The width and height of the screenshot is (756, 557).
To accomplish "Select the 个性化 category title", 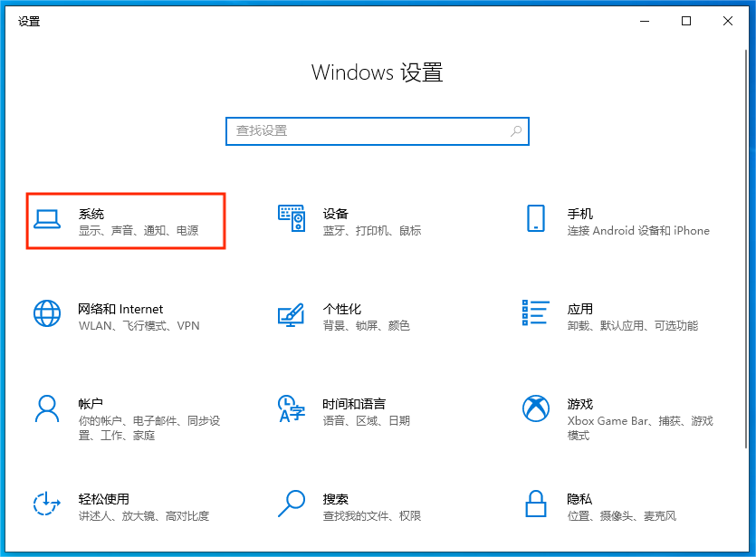I will tap(342, 309).
